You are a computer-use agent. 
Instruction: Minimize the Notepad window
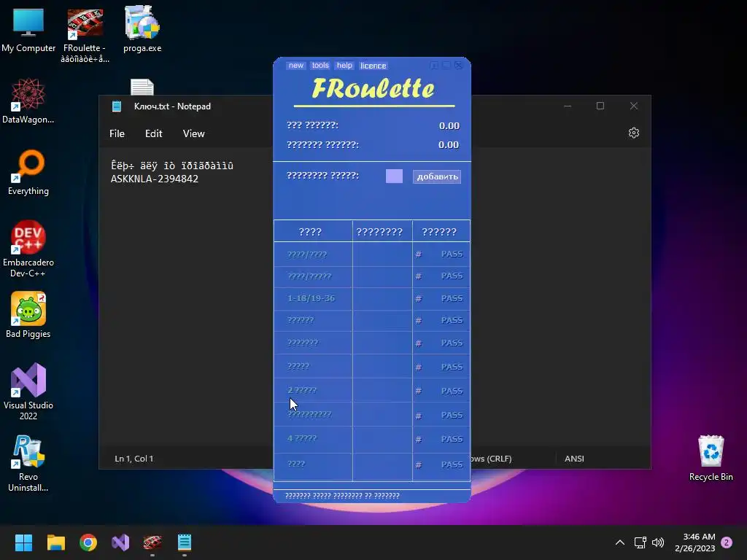(568, 106)
